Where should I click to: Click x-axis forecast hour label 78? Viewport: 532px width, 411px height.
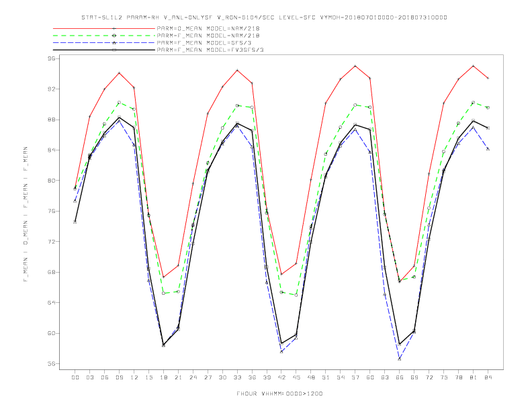pos(458,377)
